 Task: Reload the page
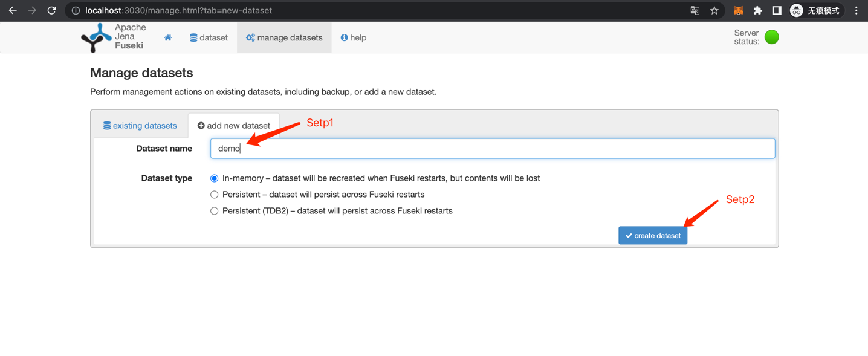pyautogui.click(x=52, y=10)
